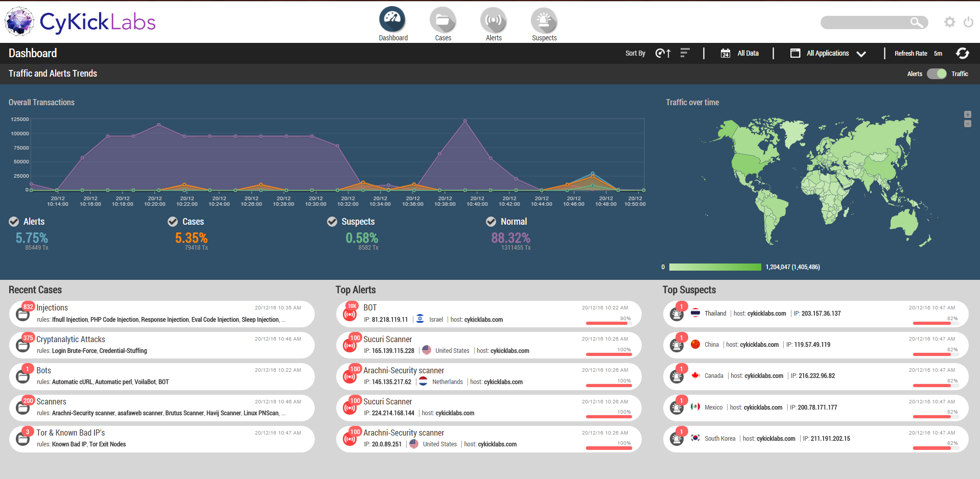
Task: Click the Arachni alert icon for 145.135.217.62
Action: [x=349, y=376]
